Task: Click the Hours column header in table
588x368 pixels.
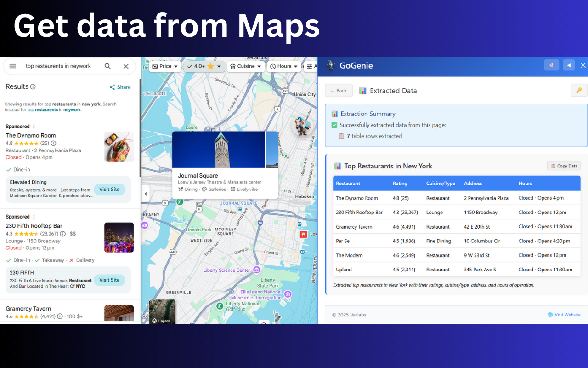Action: (x=526, y=184)
